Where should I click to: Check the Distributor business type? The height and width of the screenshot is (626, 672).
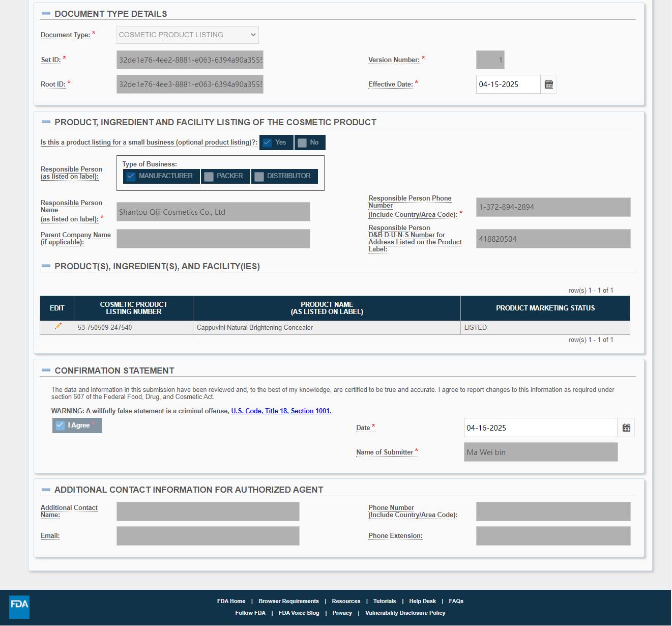(x=259, y=176)
